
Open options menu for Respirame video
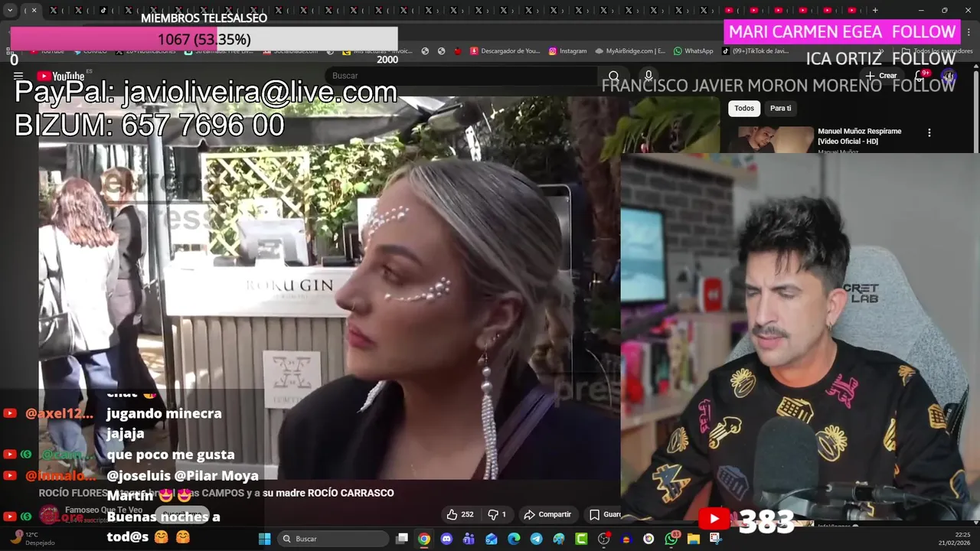click(929, 132)
